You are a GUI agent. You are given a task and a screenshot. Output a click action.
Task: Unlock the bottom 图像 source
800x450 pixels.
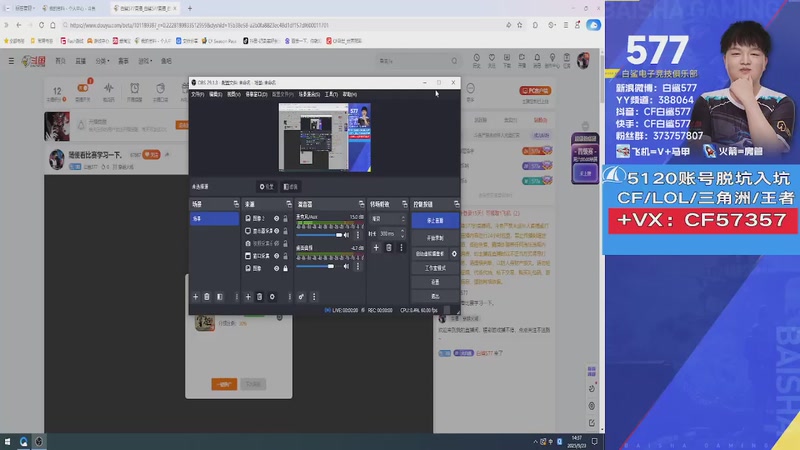pos(285,268)
